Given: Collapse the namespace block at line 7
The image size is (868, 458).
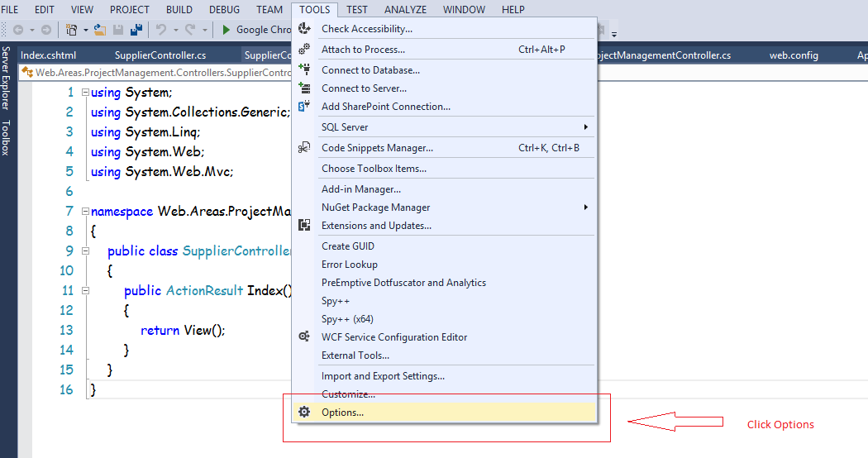Looking at the screenshot, I should 85,211.
